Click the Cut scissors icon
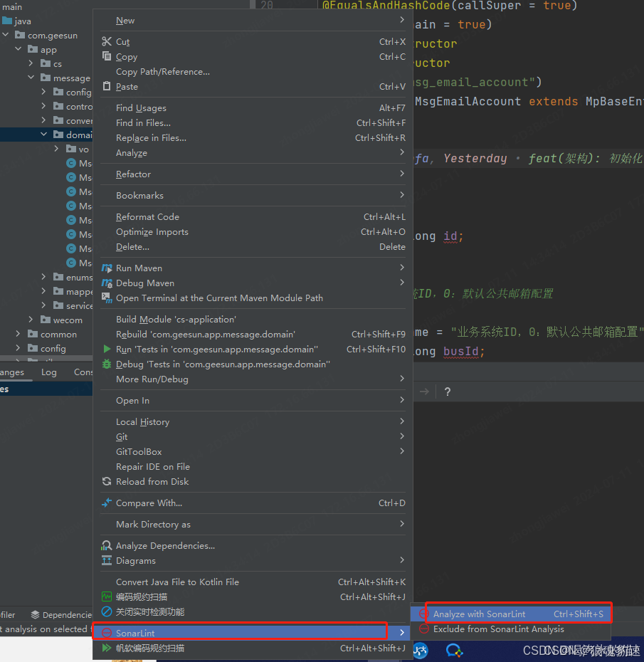The image size is (644, 662). pyautogui.click(x=107, y=41)
